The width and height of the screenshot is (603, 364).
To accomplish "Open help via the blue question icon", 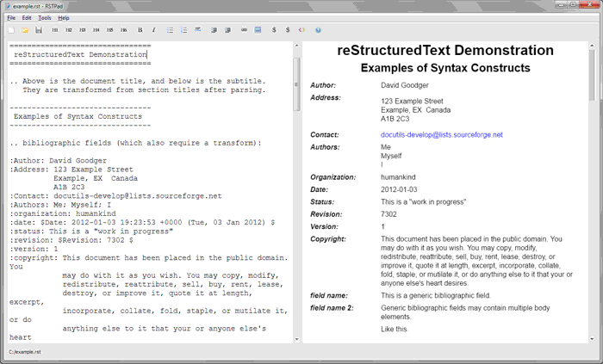I will pyautogui.click(x=318, y=30).
